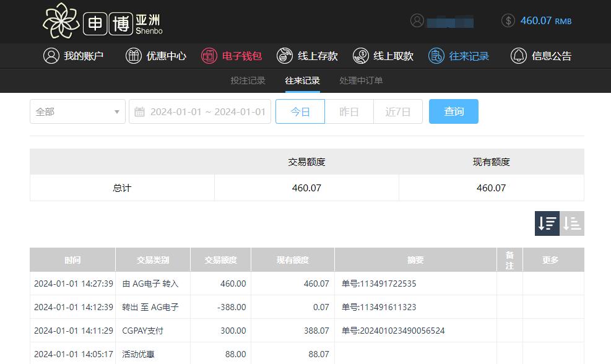This screenshot has width=611, height=364.
Task: Switch to the Pending Orders (处理中订单) tab
Action: click(361, 80)
